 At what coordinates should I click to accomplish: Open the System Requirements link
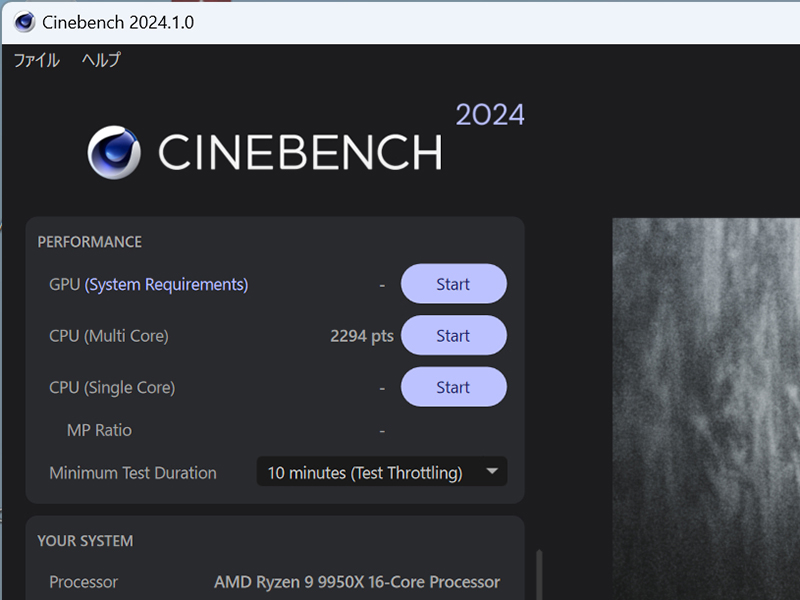coord(166,284)
